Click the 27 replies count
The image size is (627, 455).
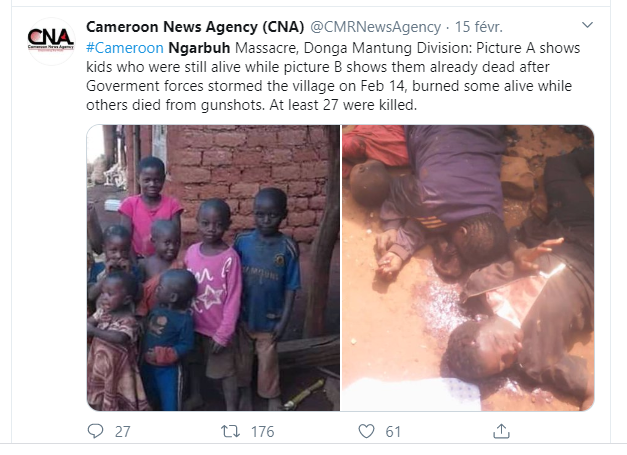coord(122,432)
